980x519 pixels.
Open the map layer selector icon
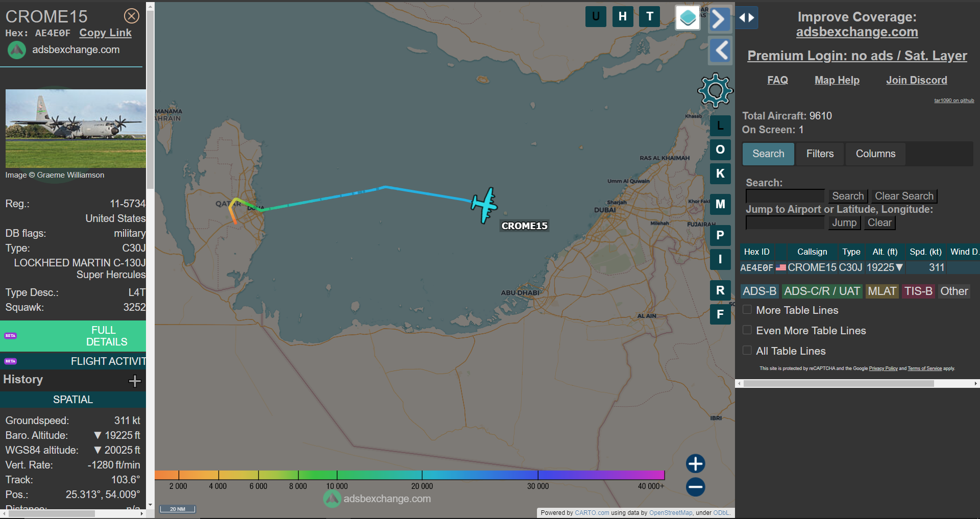(688, 18)
